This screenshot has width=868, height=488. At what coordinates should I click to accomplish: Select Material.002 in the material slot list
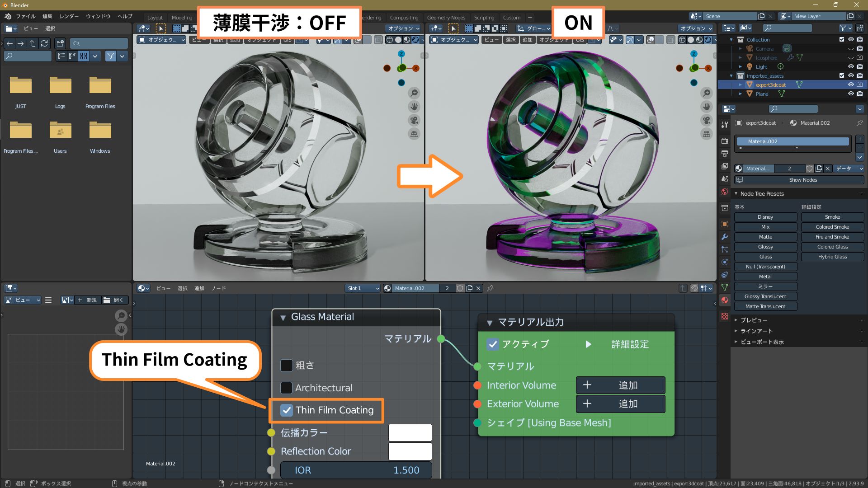793,141
